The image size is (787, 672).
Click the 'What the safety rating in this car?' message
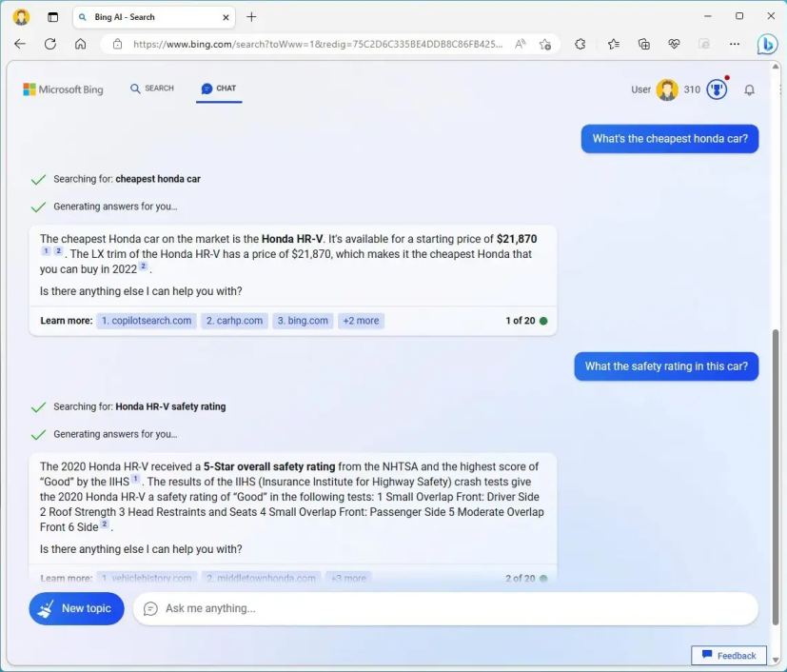pos(666,366)
